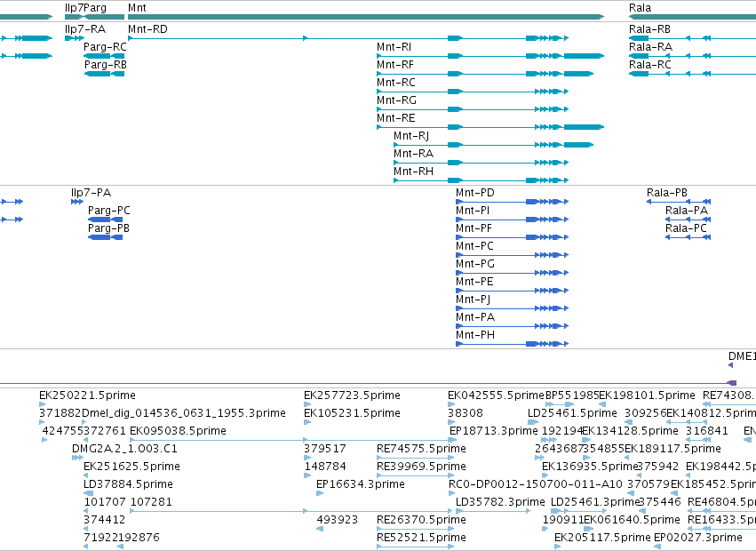Click EST EK198101.5prime
The image size is (756, 551).
tap(647, 395)
